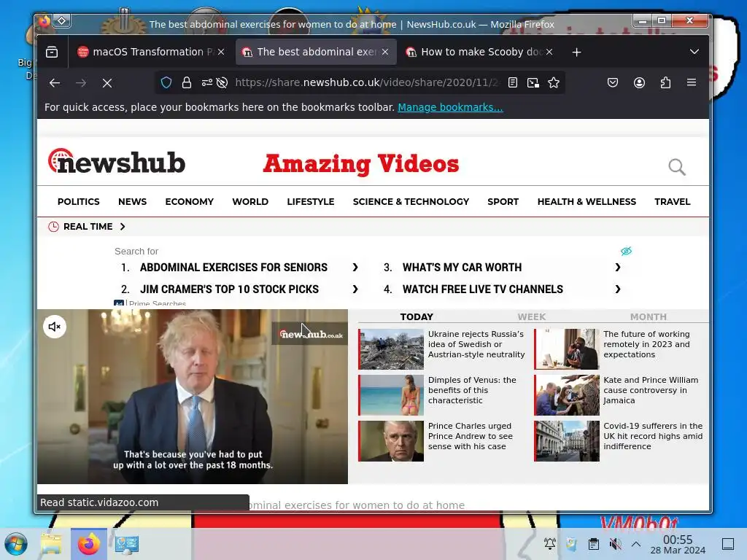This screenshot has height=560, width=747.
Task: Open the file manager from taskbar
Action: pyautogui.click(x=52, y=544)
